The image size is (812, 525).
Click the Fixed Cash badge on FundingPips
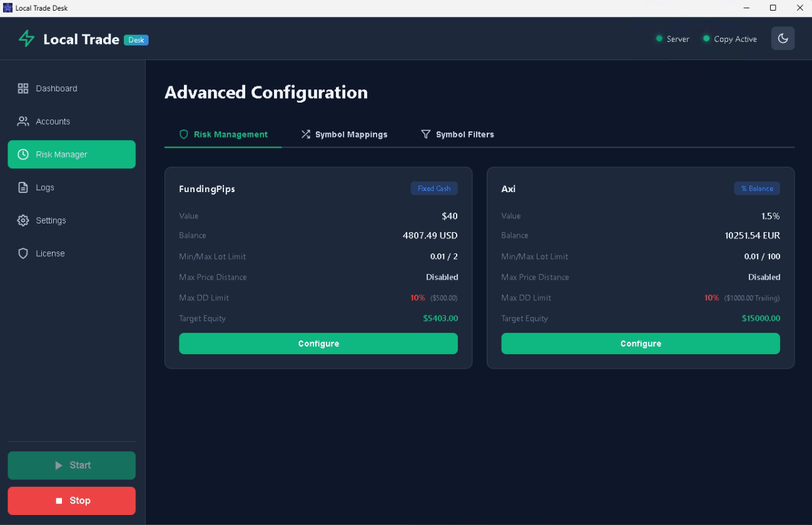click(x=434, y=188)
